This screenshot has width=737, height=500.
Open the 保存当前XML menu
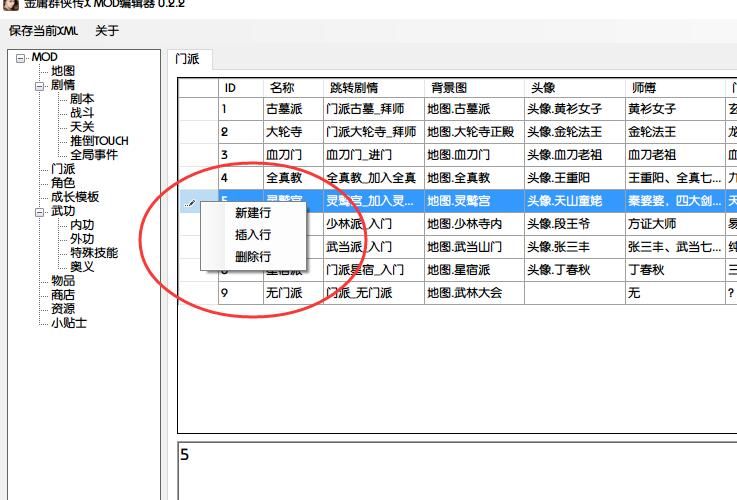pyautogui.click(x=43, y=31)
